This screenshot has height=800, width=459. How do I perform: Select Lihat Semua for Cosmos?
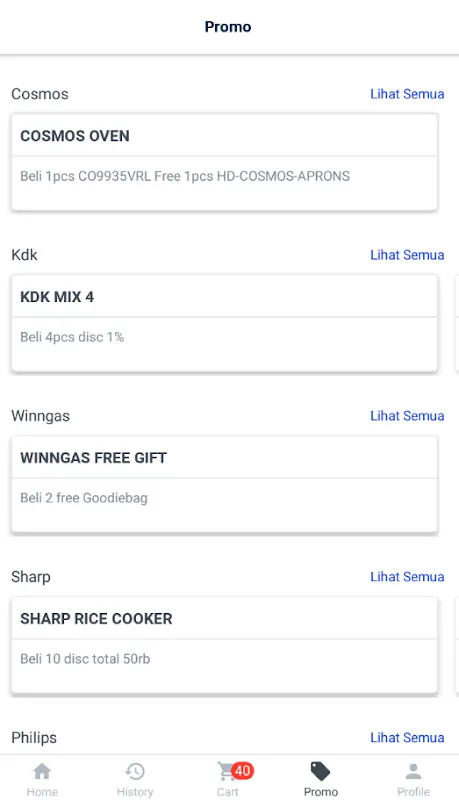(407, 94)
